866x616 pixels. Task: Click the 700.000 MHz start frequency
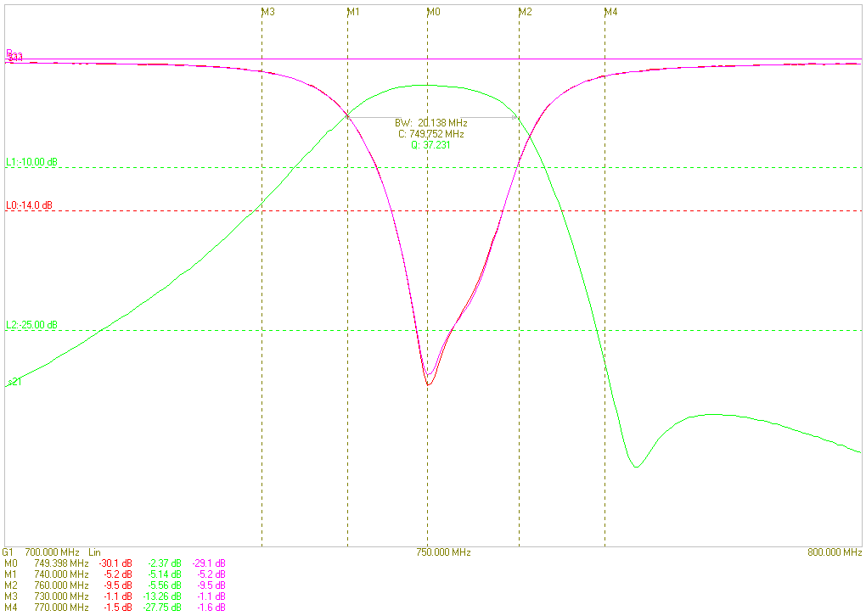point(52,552)
